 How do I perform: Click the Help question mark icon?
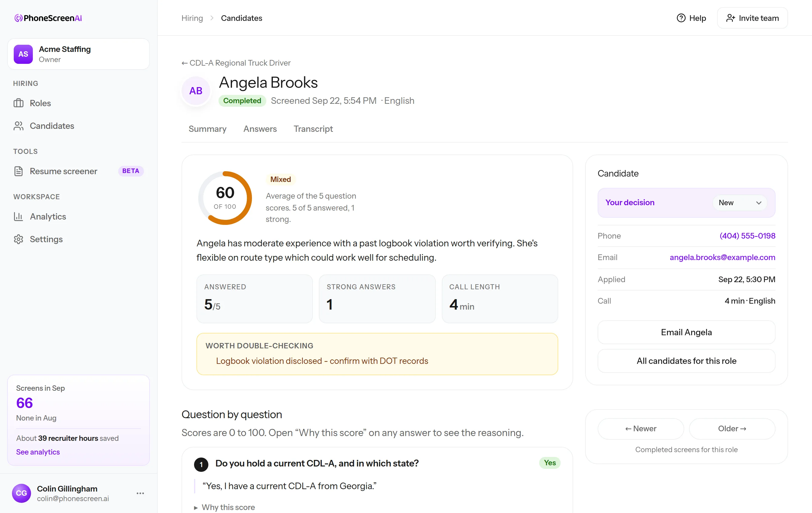coord(681,18)
